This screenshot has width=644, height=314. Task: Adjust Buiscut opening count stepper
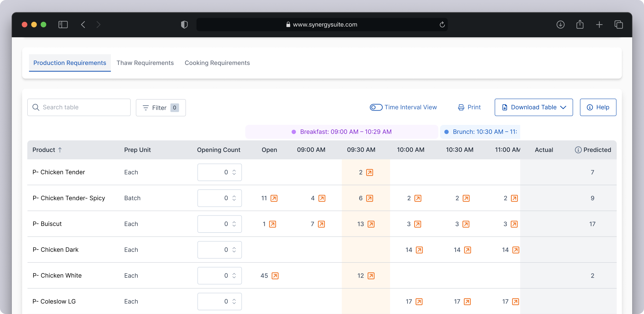click(x=234, y=224)
